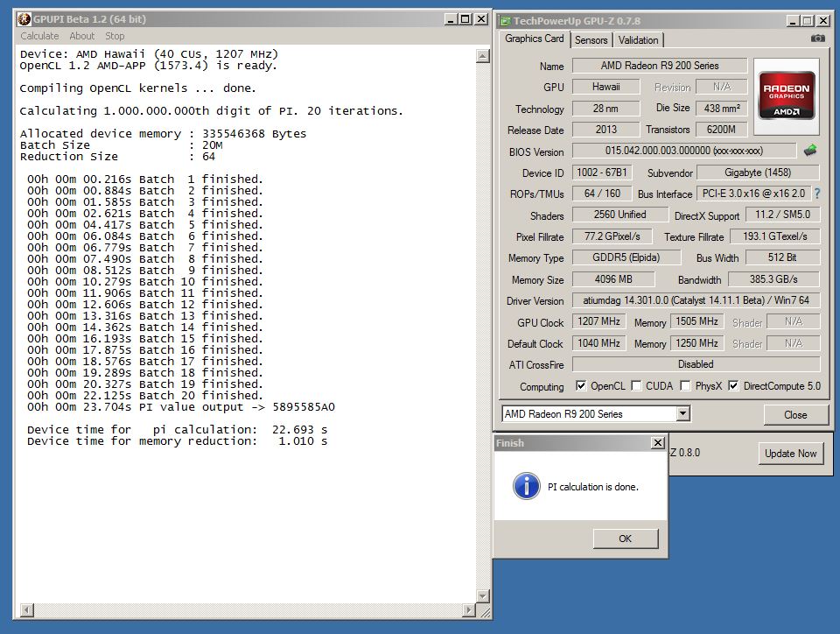Close the Finish dialog with X
840x634 pixels.
point(658,443)
